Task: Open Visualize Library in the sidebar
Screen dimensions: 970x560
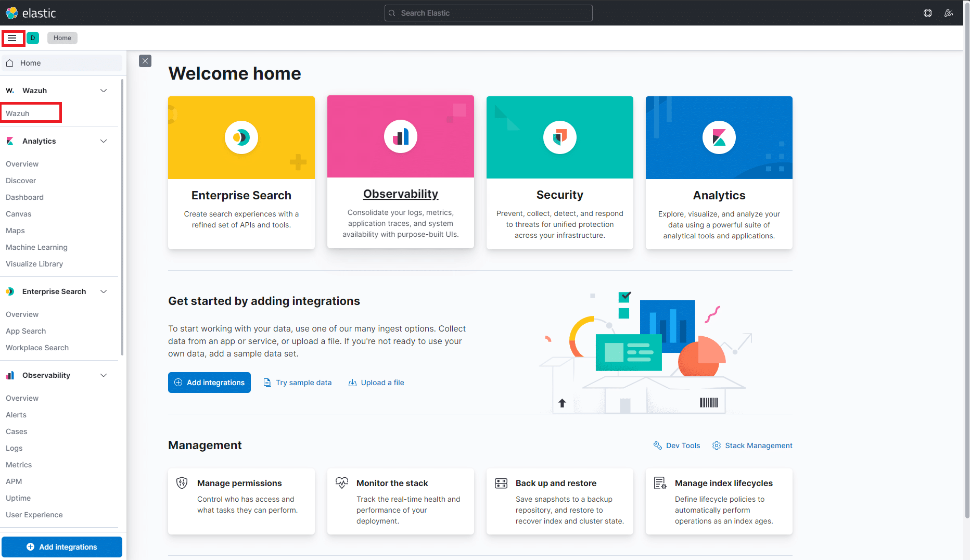Action: pos(34,264)
